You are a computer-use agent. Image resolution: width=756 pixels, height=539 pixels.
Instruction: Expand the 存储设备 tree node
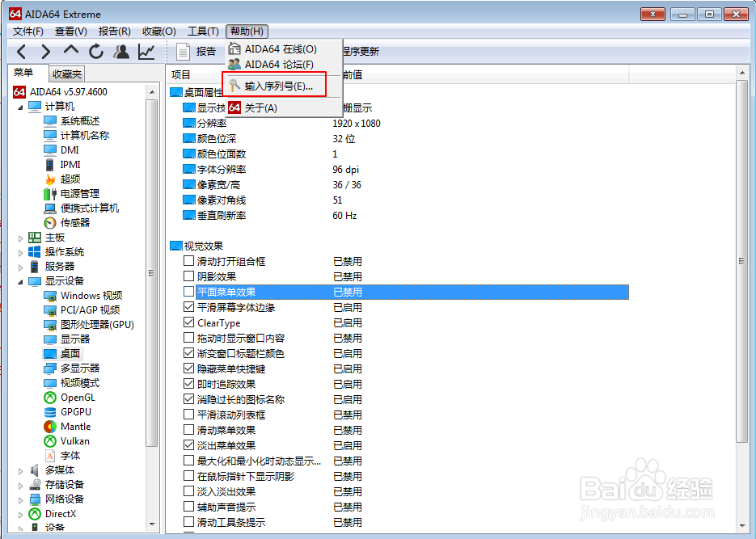[20, 485]
